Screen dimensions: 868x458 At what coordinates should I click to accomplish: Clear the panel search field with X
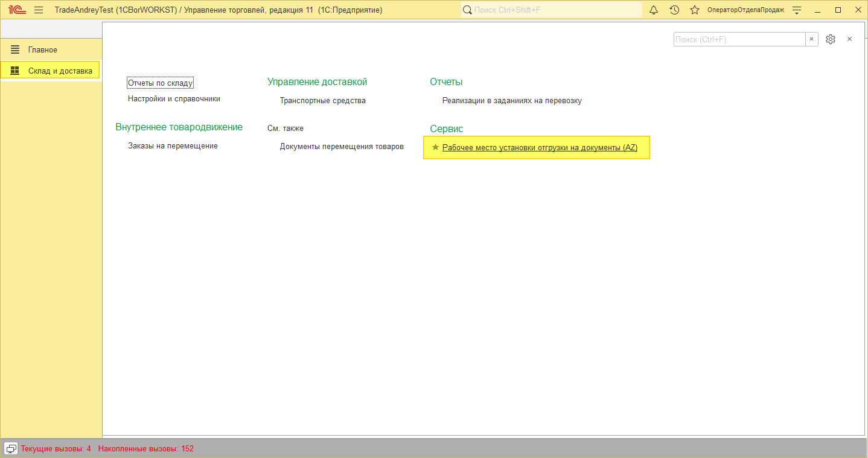point(812,39)
